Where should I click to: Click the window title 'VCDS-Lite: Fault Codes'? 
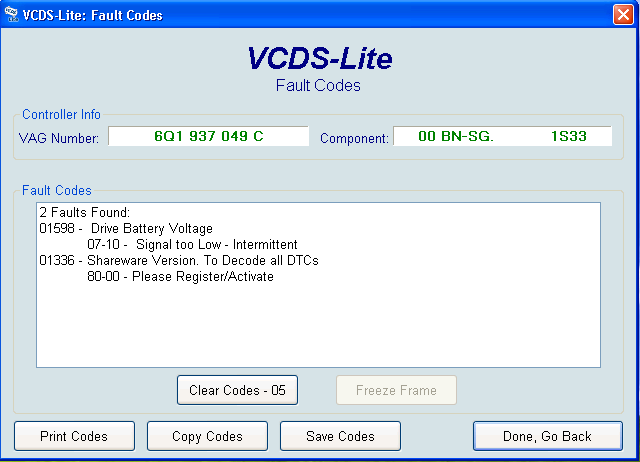coord(93,15)
